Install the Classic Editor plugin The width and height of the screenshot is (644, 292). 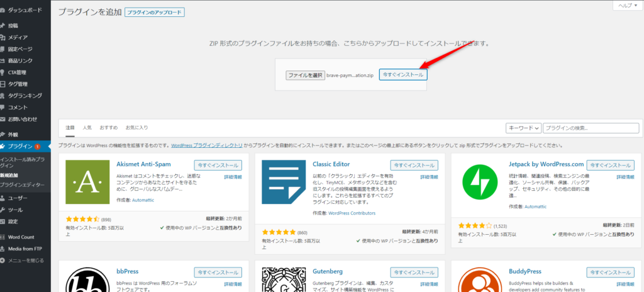pos(414,166)
